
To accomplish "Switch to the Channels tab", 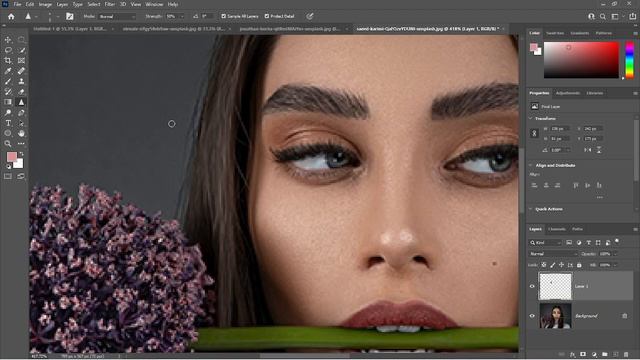I will pos(557,229).
